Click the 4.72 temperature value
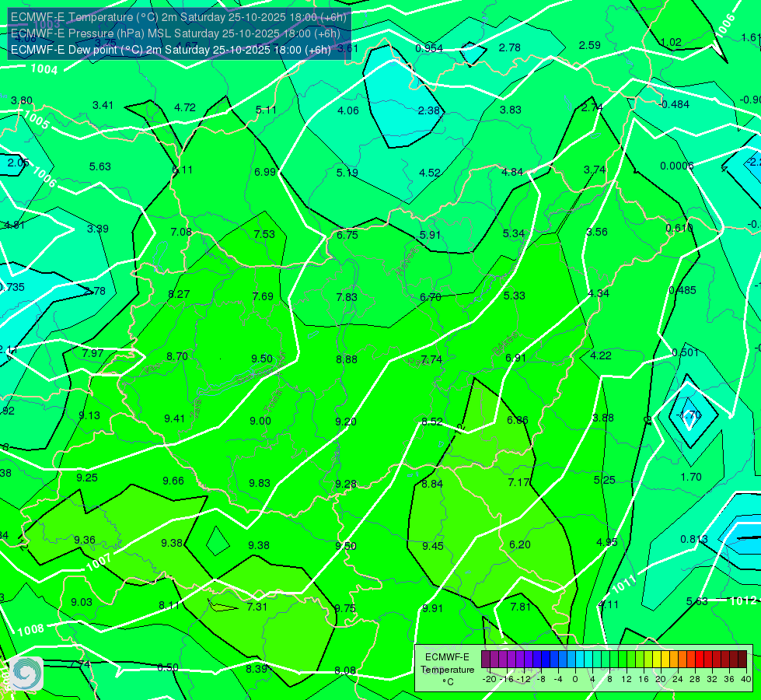This screenshot has height=700, width=761. tap(185, 107)
